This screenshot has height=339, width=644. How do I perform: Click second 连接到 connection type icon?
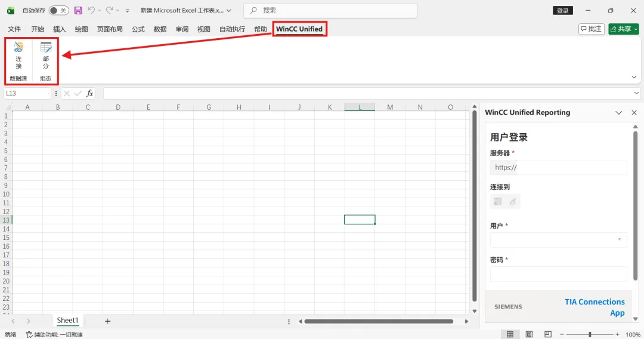tap(513, 201)
